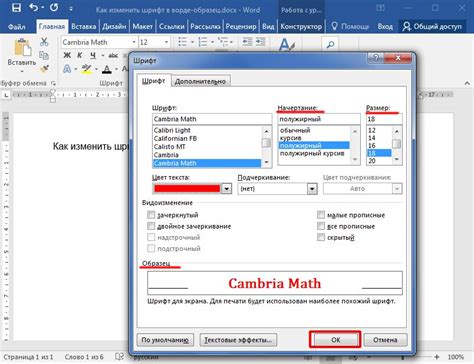474x364 pixels.
Task: Enable the малые прописные checkbox
Action: (321, 215)
